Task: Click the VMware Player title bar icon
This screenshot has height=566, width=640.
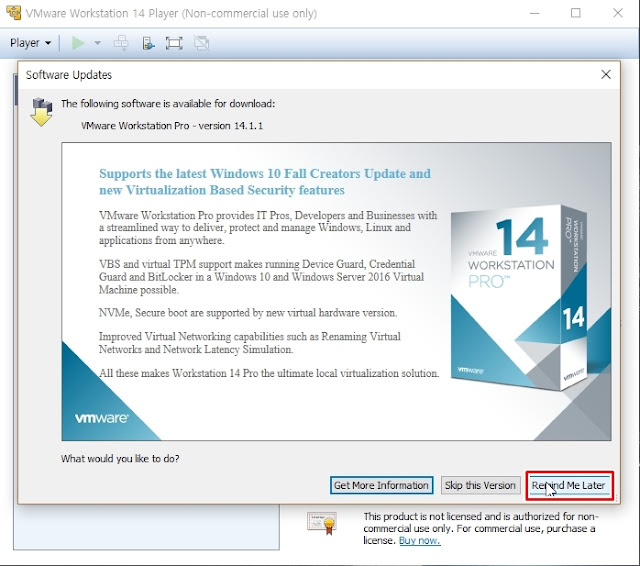Action: [13, 13]
